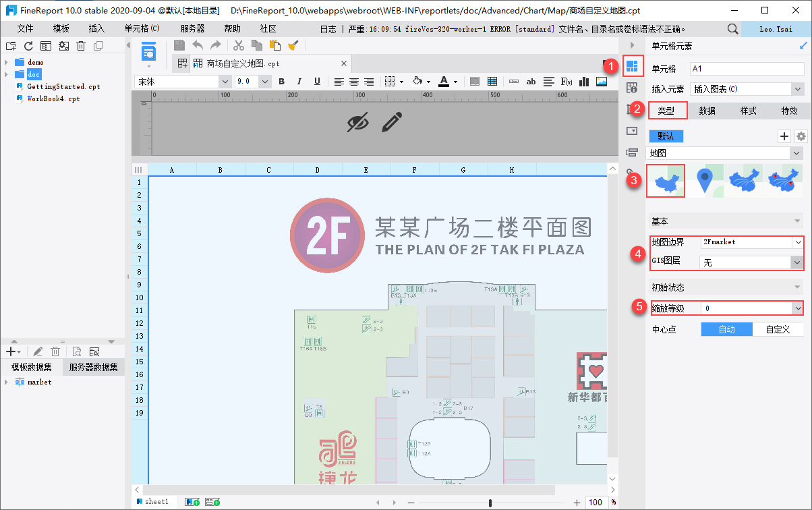
Task: Click the paste icon in the toolbar
Action: click(274, 45)
